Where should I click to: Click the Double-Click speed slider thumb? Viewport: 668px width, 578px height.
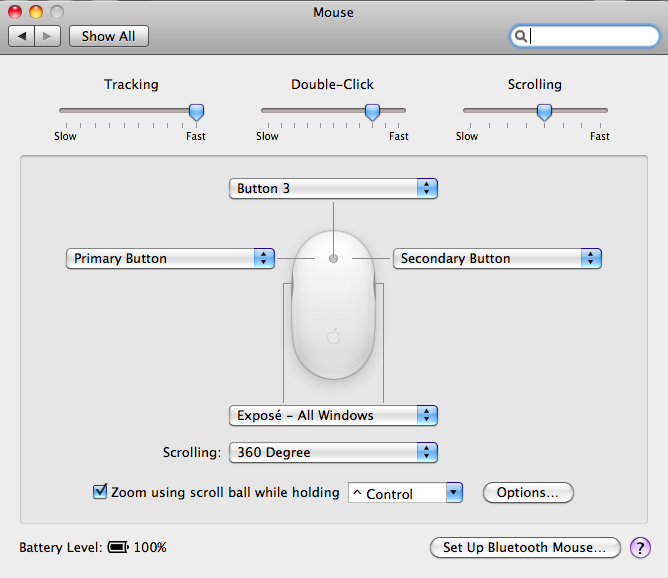372,112
